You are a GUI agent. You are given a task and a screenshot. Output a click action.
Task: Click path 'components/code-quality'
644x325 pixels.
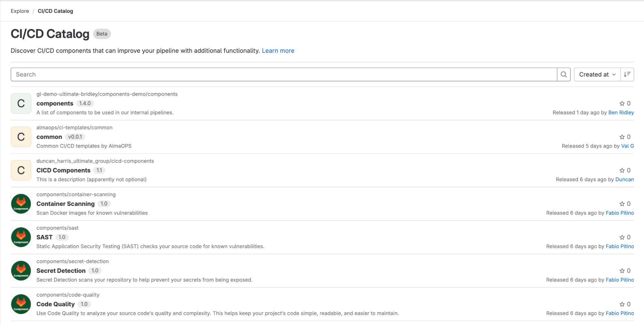click(x=68, y=295)
